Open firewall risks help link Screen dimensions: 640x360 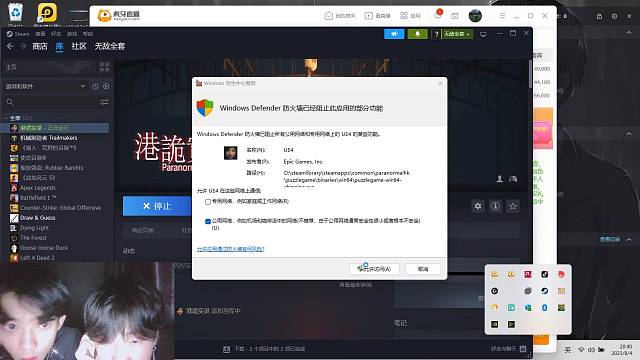(231, 249)
